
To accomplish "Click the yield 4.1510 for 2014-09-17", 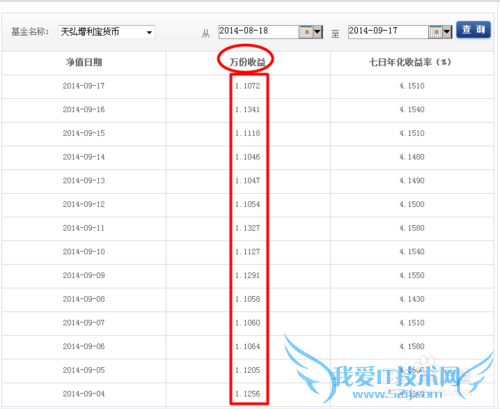I will pos(412,86).
